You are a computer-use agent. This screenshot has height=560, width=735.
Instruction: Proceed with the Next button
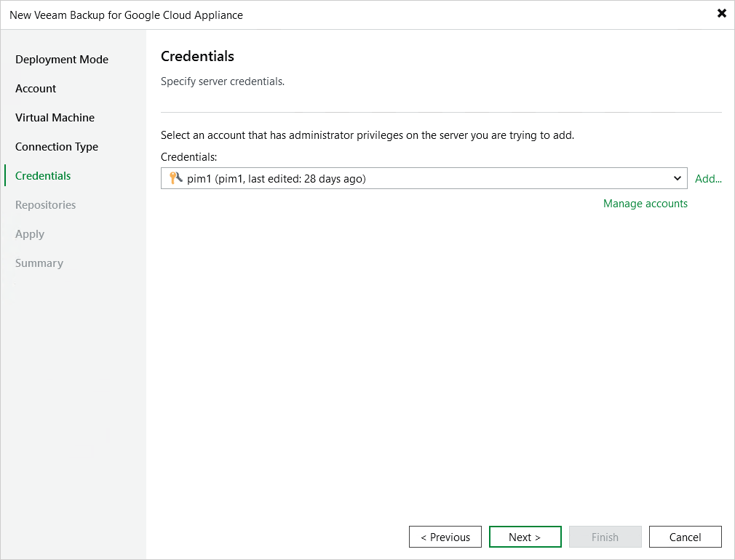525,537
